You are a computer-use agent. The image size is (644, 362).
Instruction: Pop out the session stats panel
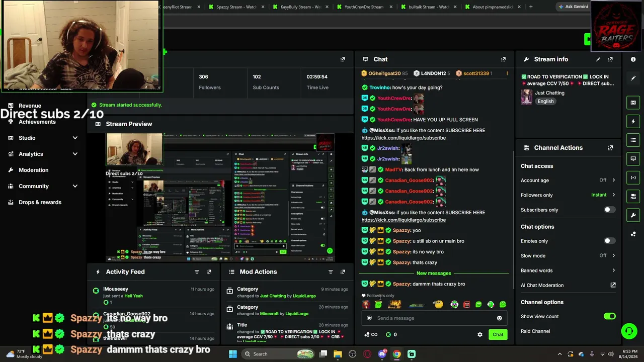[343, 59]
